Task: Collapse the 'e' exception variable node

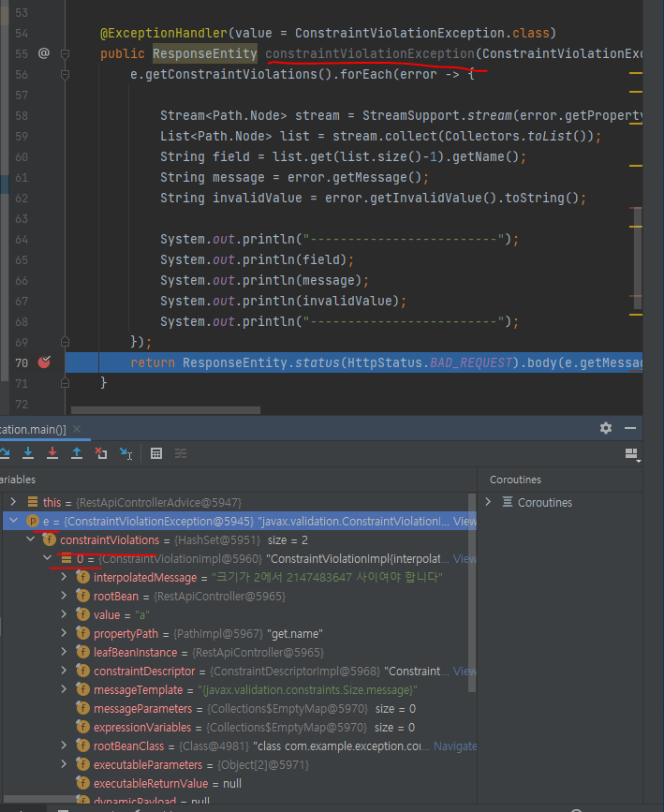Action: tap(13, 521)
